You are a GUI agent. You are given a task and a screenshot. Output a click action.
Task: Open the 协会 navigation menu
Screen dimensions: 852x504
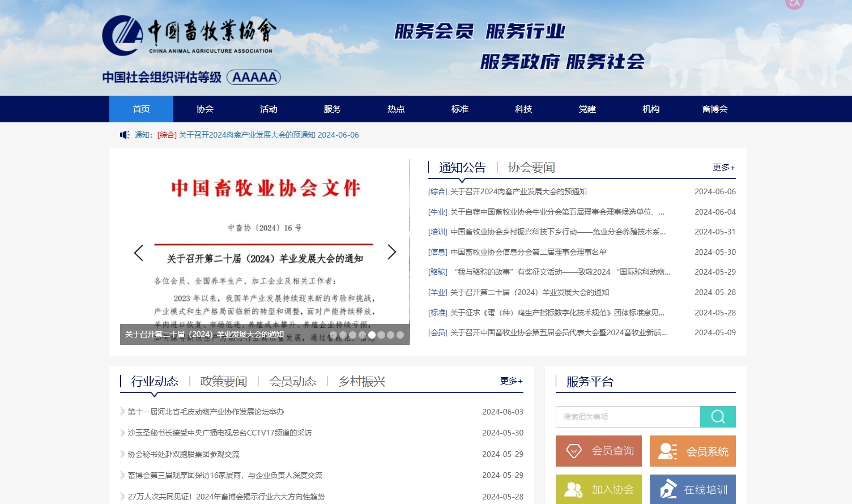pyautogui.click(x=205, y=109)
